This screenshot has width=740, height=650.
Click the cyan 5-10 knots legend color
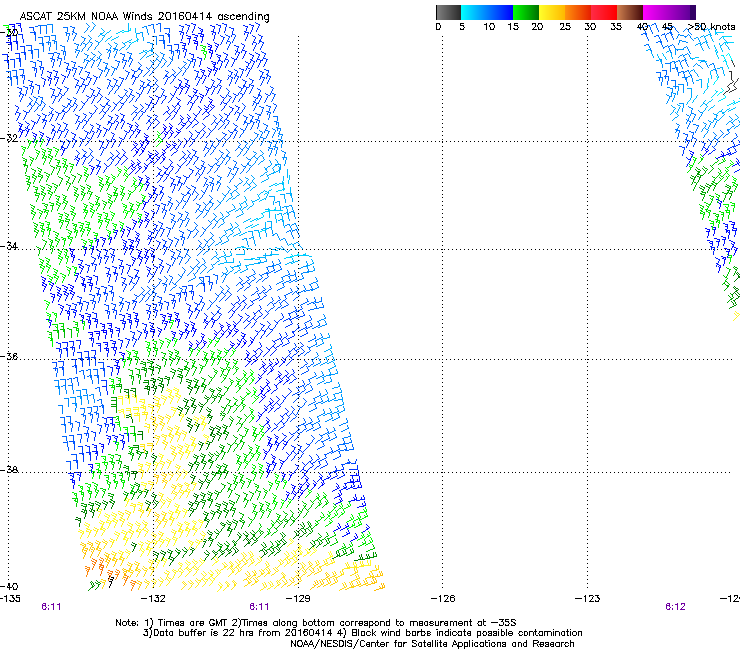474,12
